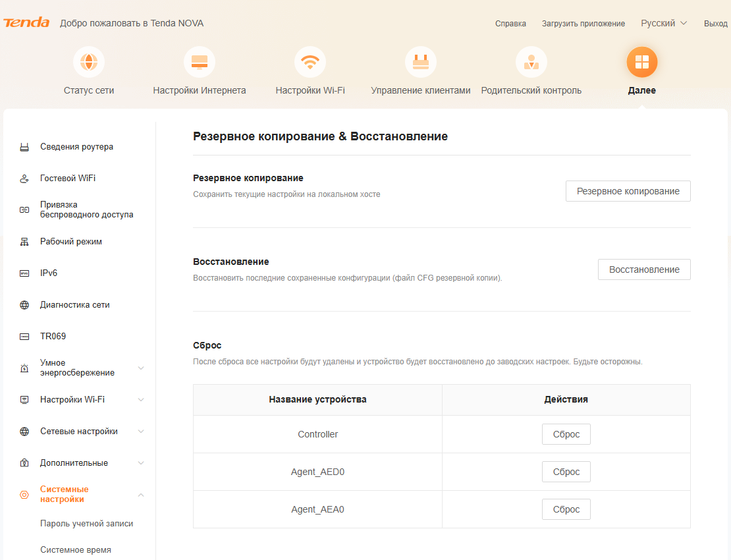The height and width of the screenshot is (560, 731).
Task: Open TR069 menu item
Action: [x=53, y=336]
